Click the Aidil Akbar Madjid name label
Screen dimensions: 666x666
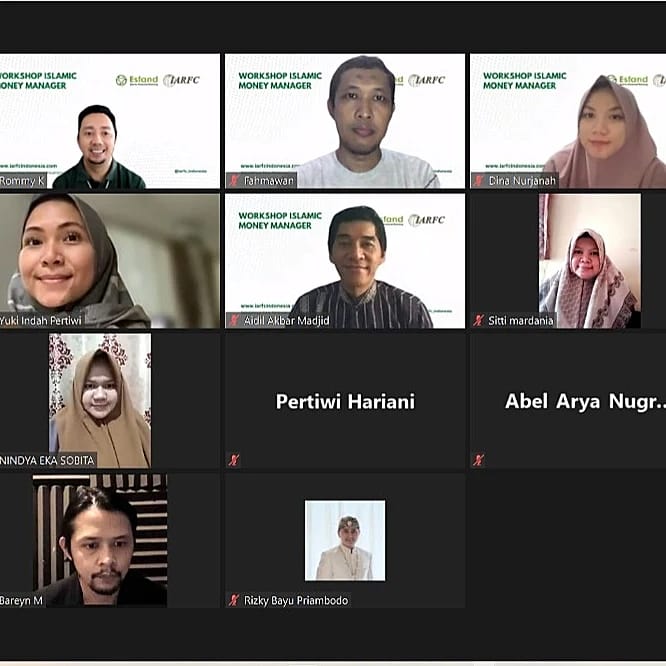coord(287,321)
